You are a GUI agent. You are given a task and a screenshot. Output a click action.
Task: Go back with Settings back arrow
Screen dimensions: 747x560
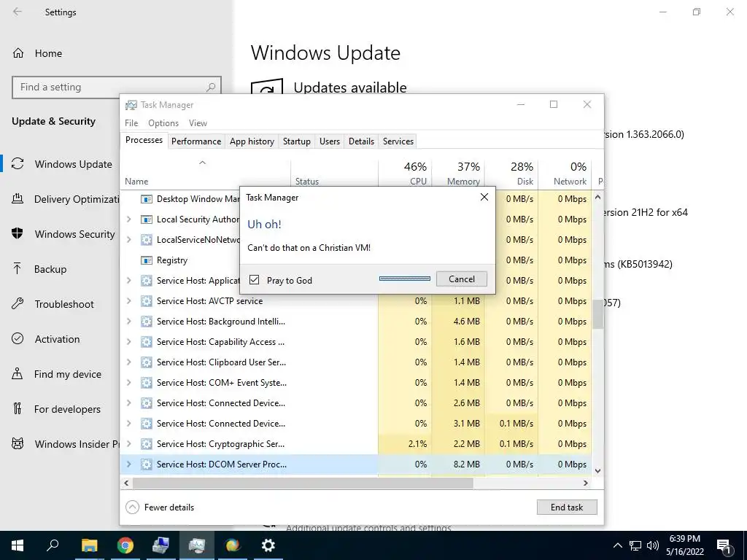pyautogui.click(x=18, y=12)
